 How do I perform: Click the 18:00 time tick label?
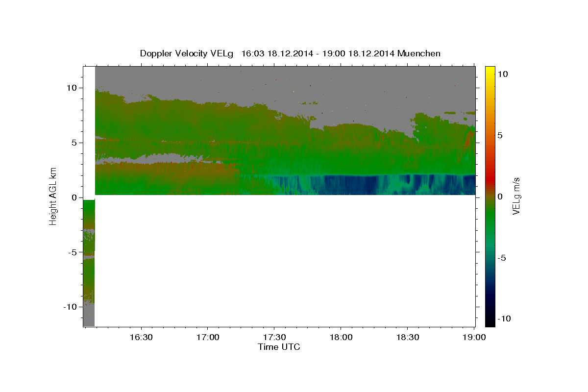(341, 338)
